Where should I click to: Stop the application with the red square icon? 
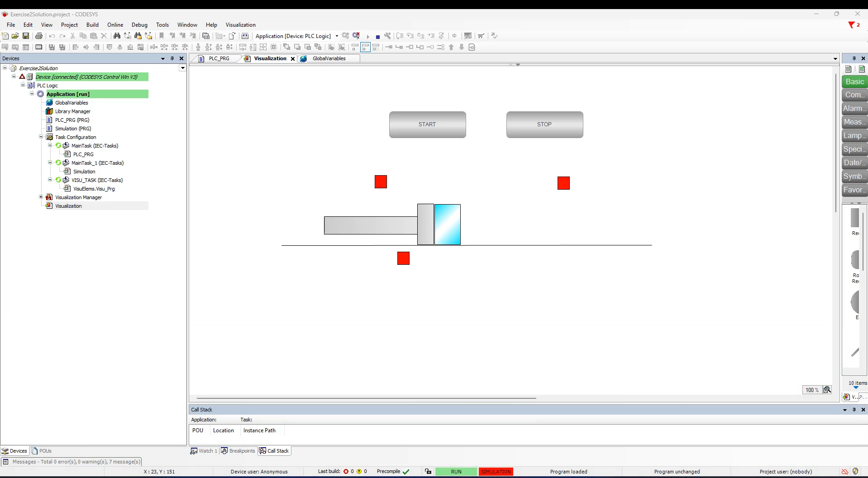[378, 36]
